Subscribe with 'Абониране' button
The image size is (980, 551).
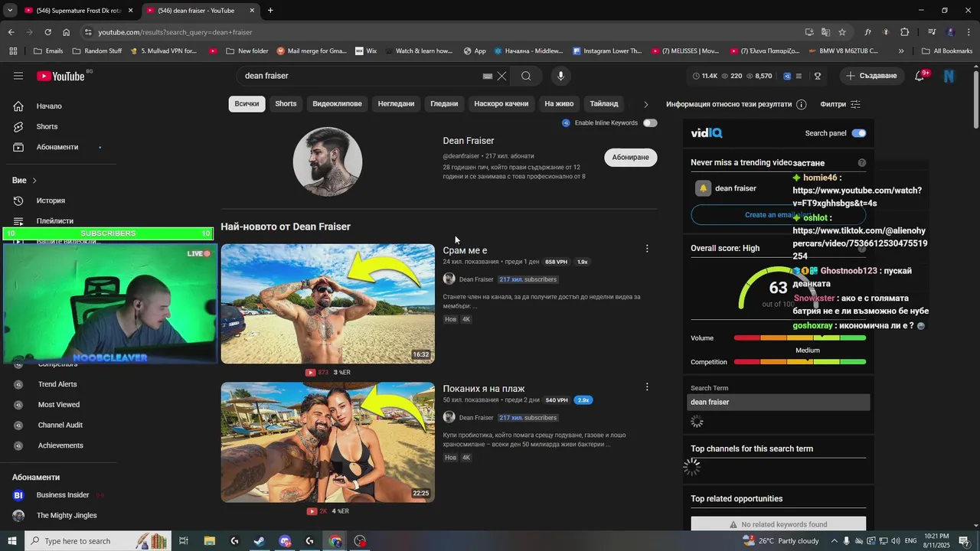pyautogui.click(x=630, y=158)
